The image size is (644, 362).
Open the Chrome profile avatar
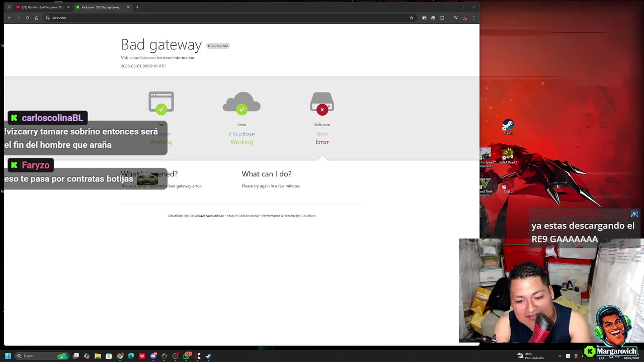click(465, 18)
